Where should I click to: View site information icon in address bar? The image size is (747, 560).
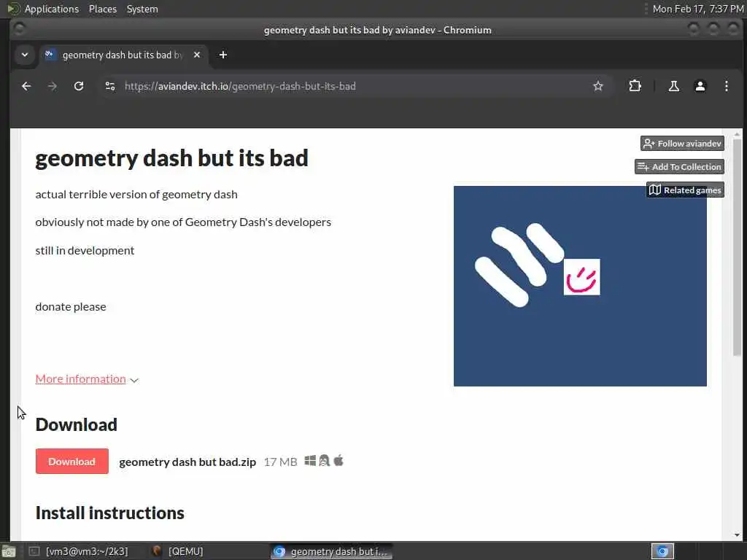[110, 86]
